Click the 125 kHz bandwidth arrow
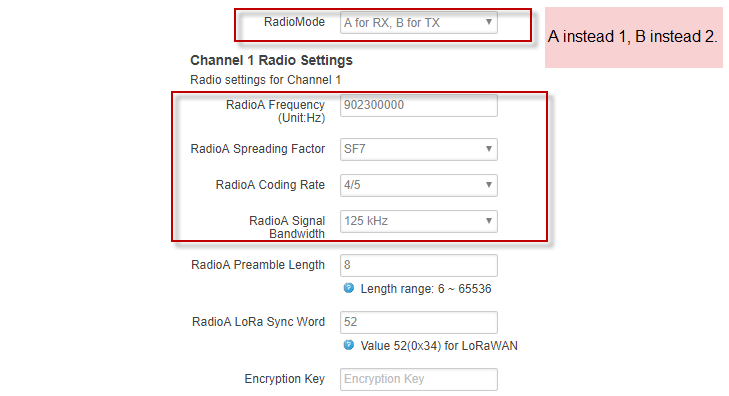This screenshot has height=396, width=729. [489, 220]
